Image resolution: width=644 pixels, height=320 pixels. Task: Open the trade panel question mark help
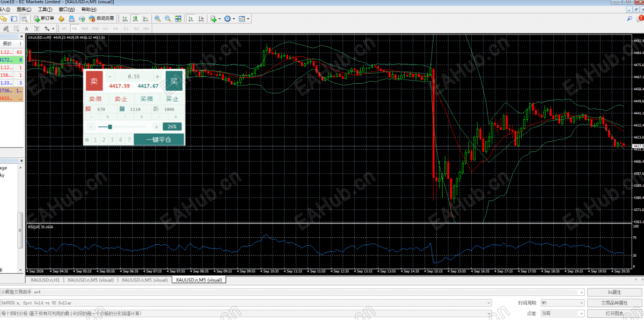click(x=129, y=140)
